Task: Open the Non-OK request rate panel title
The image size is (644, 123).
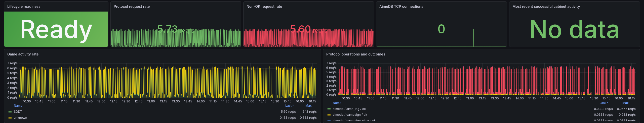Action: pos(264,7)
